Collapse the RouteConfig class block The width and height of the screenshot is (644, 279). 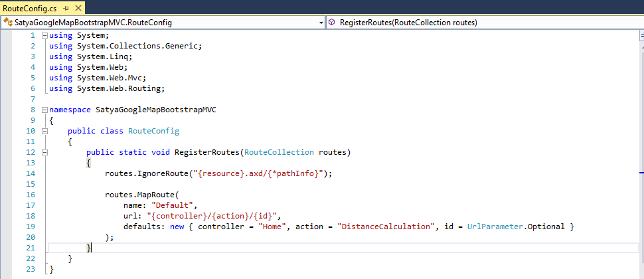(x=44, y=131)
